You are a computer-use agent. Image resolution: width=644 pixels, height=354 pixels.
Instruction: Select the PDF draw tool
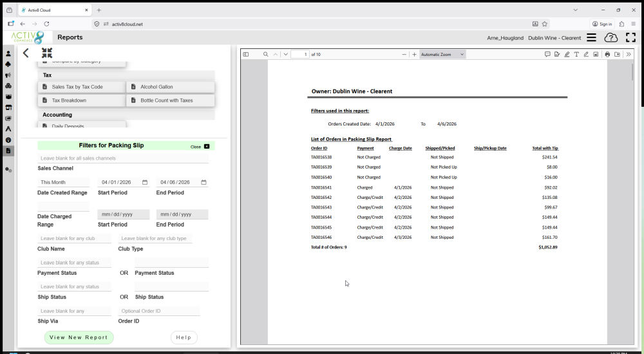[586, 54]
